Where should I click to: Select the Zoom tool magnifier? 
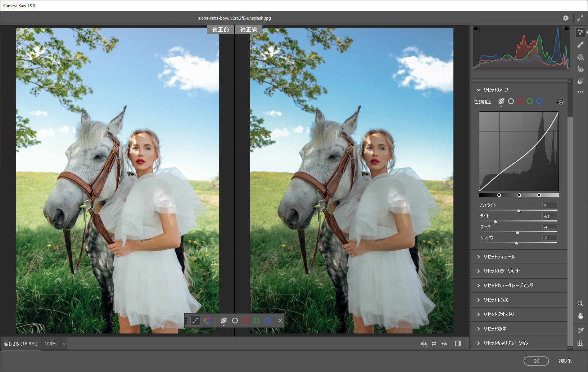pyautogui.click(x=580, y=304)
